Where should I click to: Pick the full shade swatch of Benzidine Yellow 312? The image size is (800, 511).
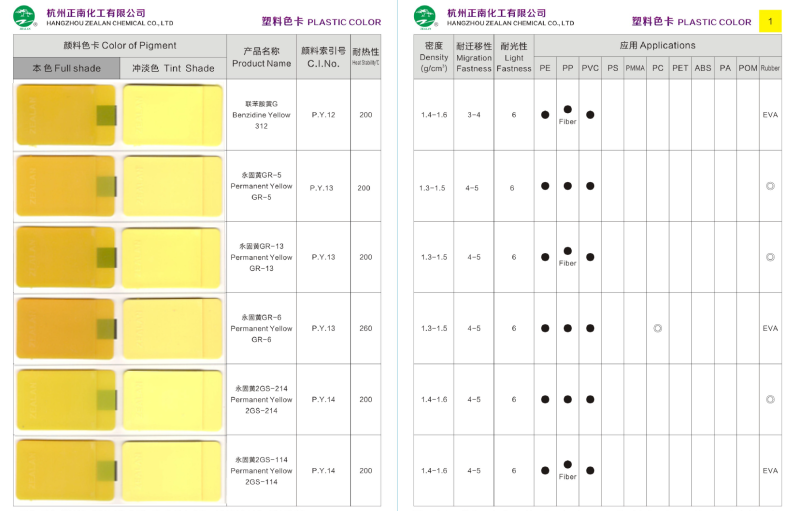point(66,115)
